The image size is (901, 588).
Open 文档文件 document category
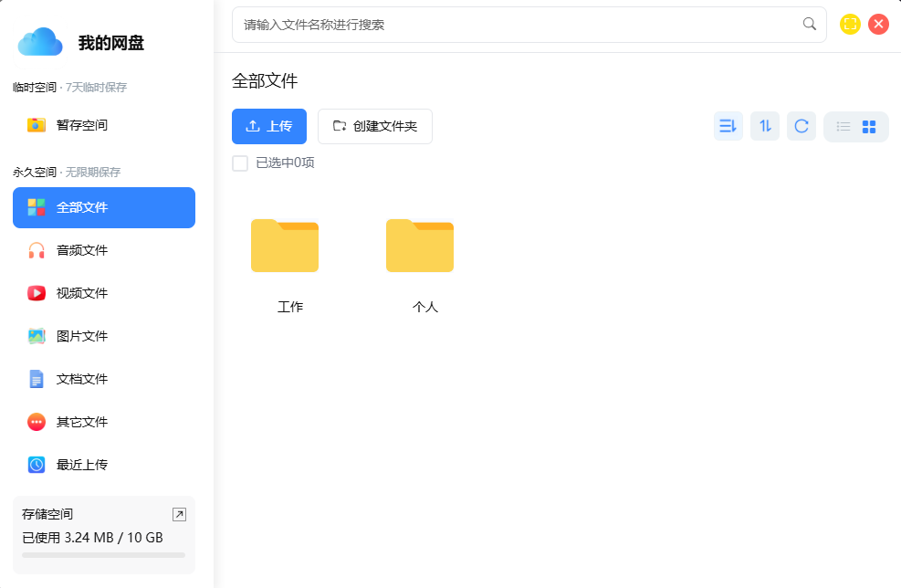pos(81,379)
